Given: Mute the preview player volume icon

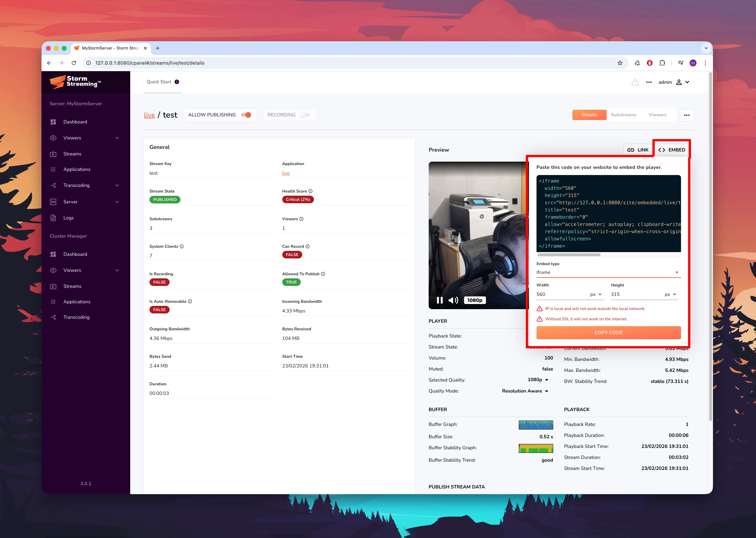Looking at the screenshot, I should [x=453, y=300].
